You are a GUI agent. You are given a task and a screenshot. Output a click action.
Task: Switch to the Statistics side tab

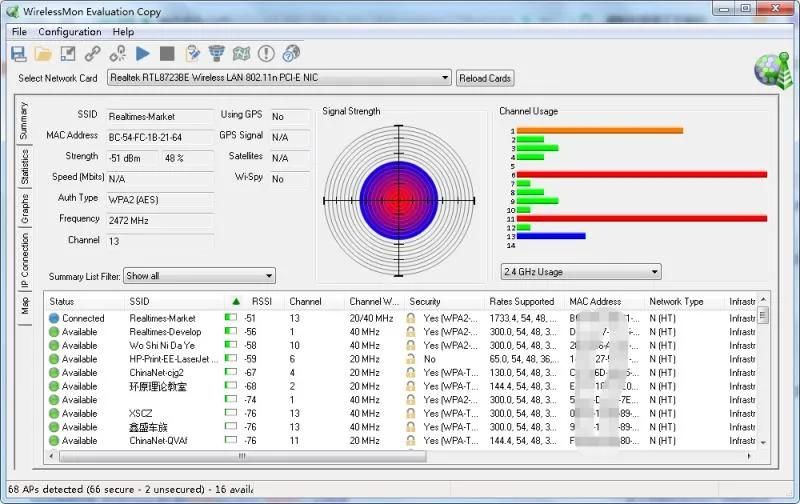[x=23, y=167]
